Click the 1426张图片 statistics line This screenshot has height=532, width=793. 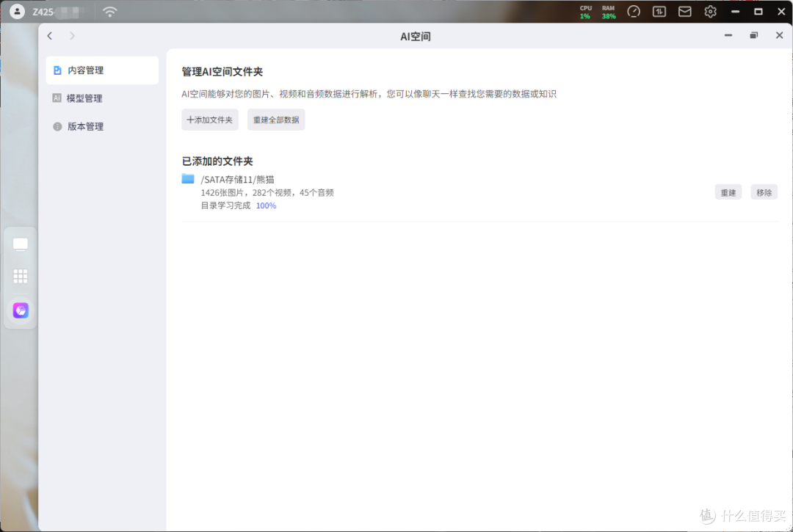coord(267,192)
